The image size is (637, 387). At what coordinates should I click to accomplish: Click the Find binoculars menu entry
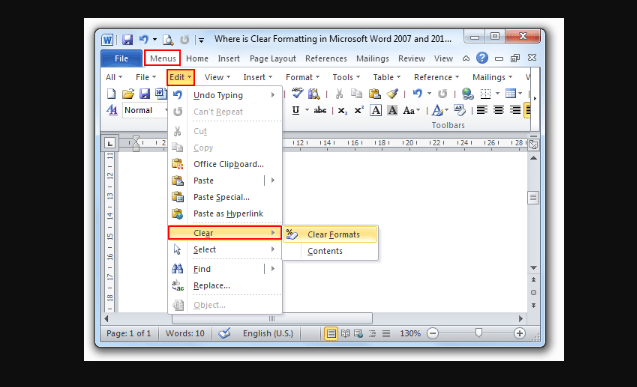(x=225, y=269)
